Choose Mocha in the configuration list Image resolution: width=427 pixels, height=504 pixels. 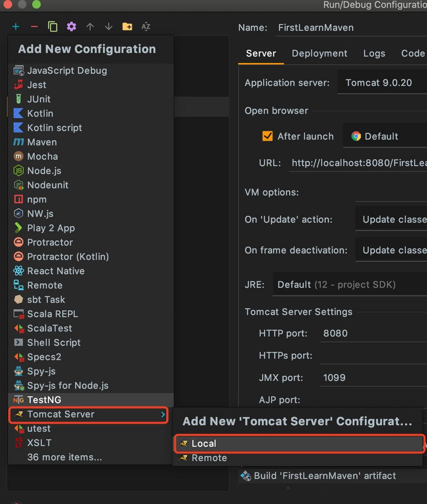(x=91, y=156)
